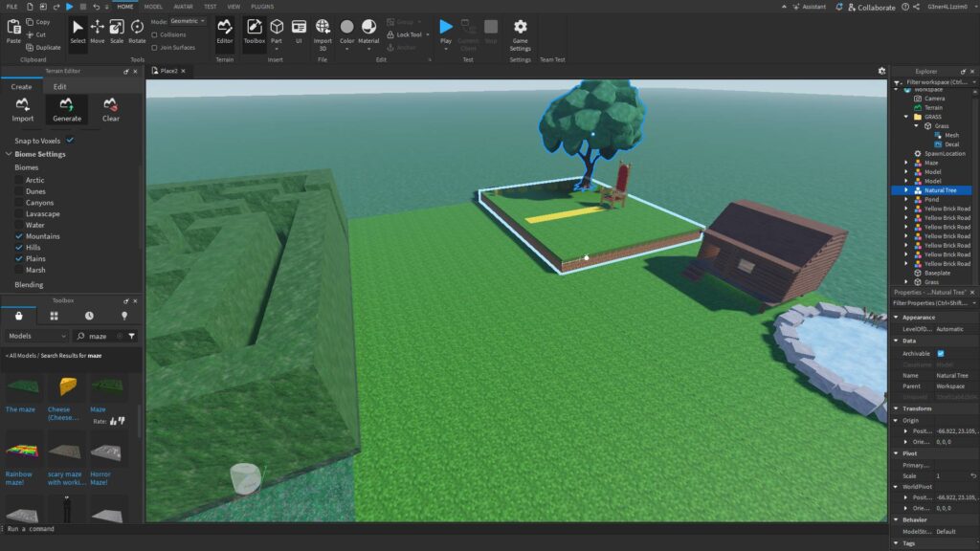Disable the Mountains biome

(20, 236)
